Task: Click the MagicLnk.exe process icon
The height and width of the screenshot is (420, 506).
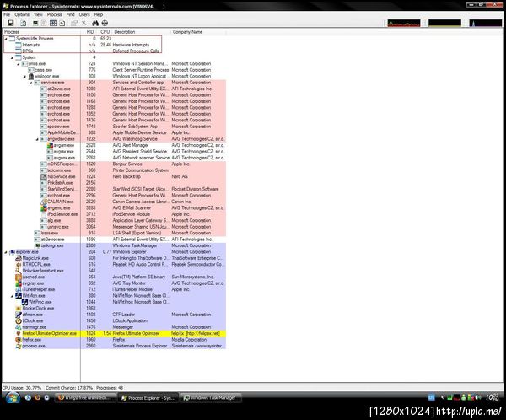Action: pos(19,258)
